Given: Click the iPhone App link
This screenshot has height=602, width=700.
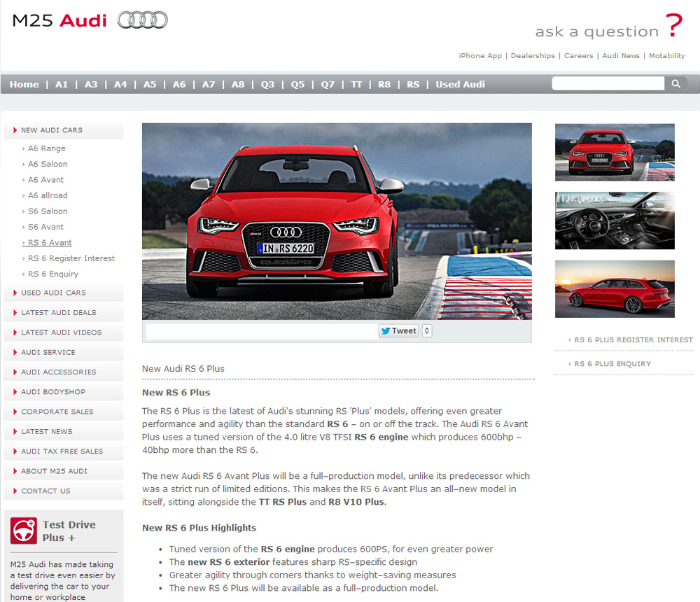Looking at the screenshot, I should (x=480, y=56).
